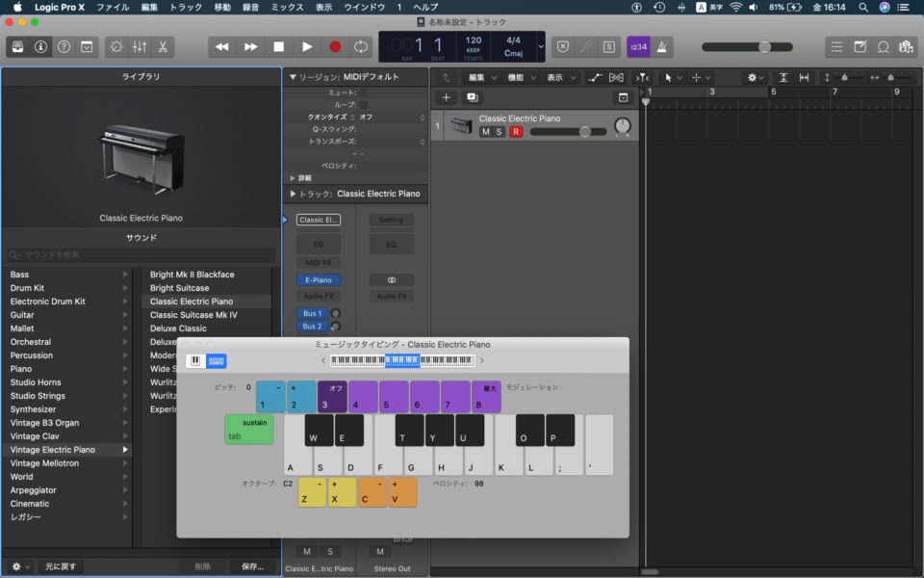
Task: Open Spotlight search in menu bar
Action: pos(862,7)
